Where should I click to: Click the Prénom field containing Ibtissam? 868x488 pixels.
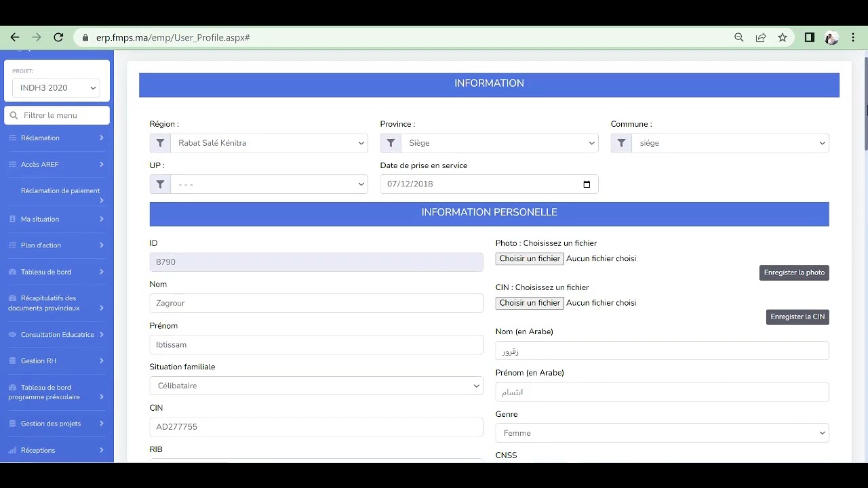pyautogui.click(x=316, y=344)
